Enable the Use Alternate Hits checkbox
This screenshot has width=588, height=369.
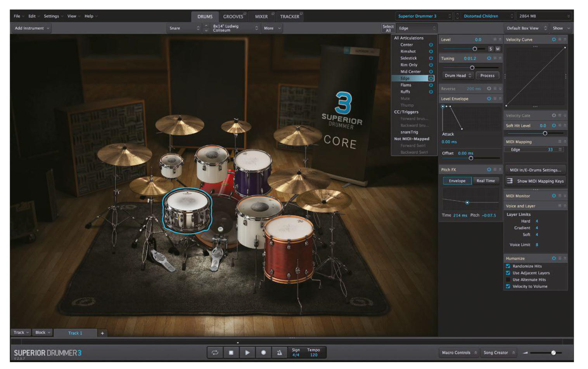click(508, 279)
